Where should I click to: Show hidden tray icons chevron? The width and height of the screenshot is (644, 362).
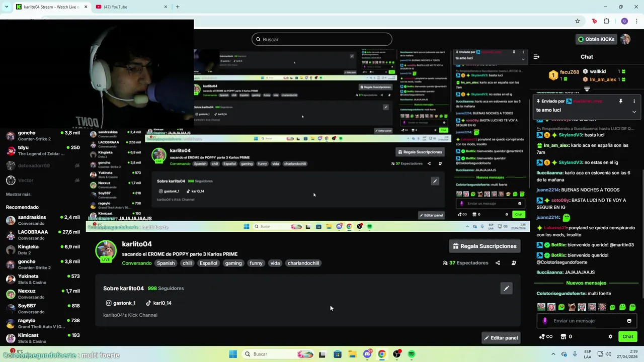pyautogui.click(x=553, y=354)
